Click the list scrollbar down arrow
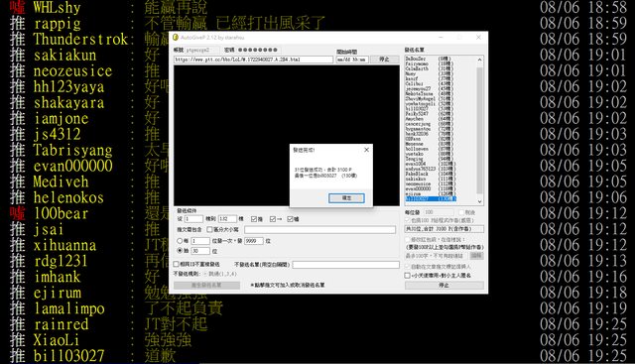This screenshot has height=364, width=635. 480,201
